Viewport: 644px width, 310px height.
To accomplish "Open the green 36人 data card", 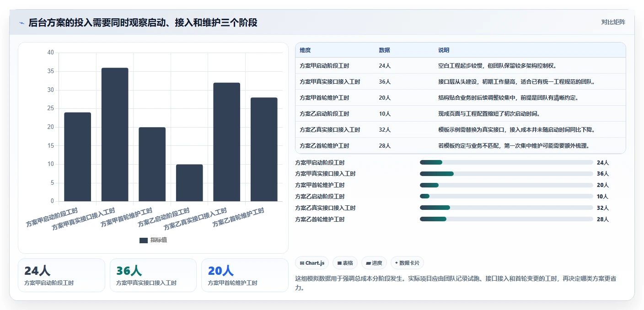I will [153, 275].
